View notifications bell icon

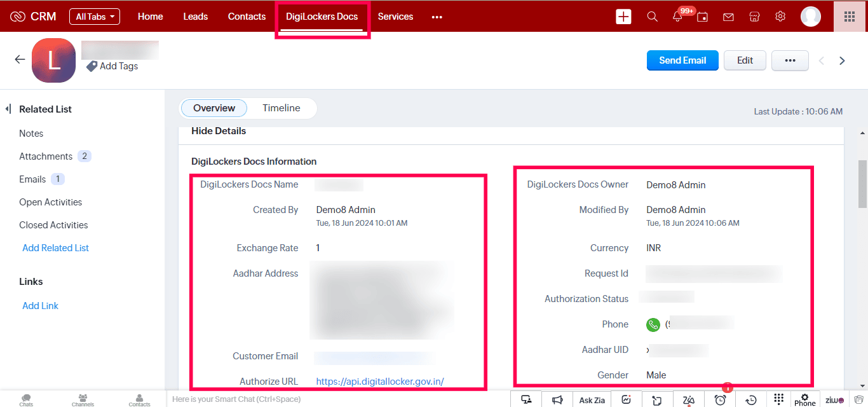pyautogui.click(x=677, y=17)
